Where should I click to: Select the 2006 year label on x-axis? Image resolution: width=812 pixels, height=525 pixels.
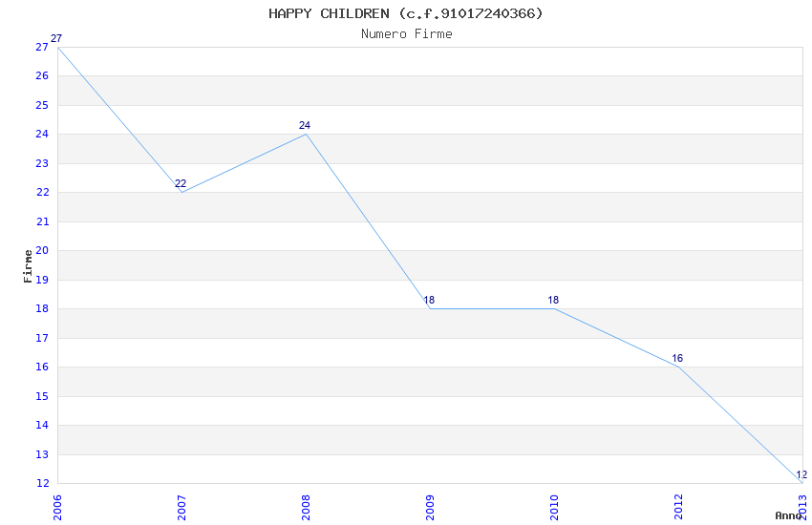(x=57, y=508)
